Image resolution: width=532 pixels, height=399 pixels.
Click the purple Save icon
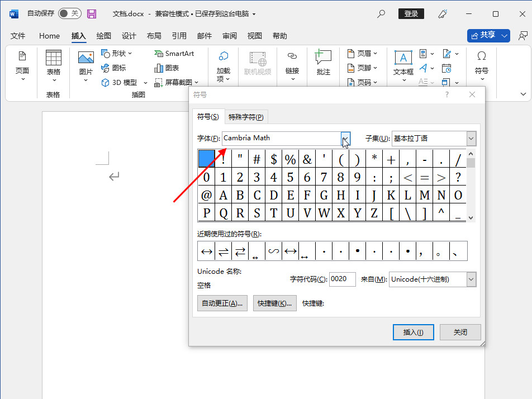[92, 13]
